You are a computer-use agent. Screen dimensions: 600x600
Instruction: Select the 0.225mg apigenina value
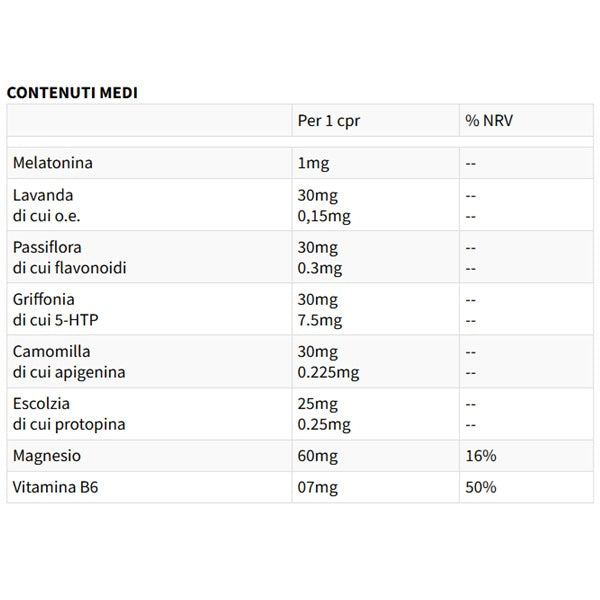328,373
